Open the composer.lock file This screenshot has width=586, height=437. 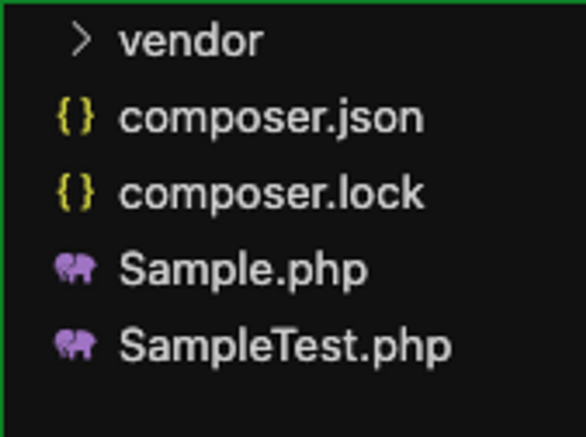(271, 194)
